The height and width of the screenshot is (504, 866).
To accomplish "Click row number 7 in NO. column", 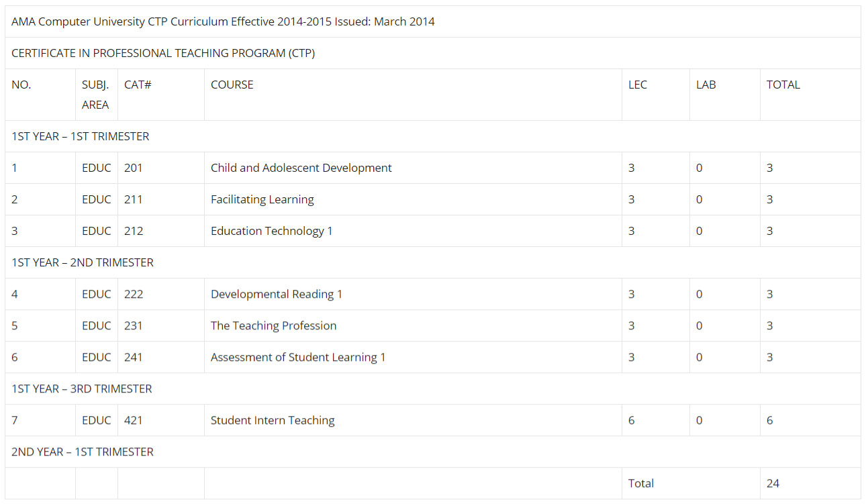I will point(15,420).
